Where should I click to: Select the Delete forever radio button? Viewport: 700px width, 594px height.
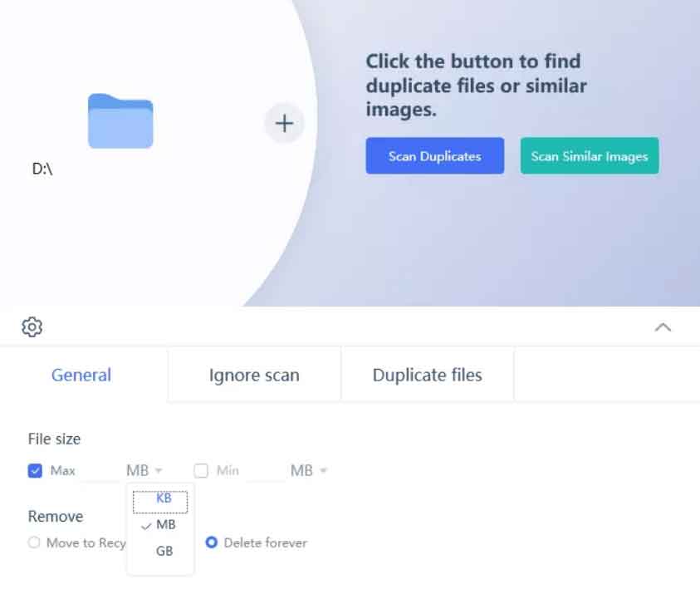pos(212,542)
